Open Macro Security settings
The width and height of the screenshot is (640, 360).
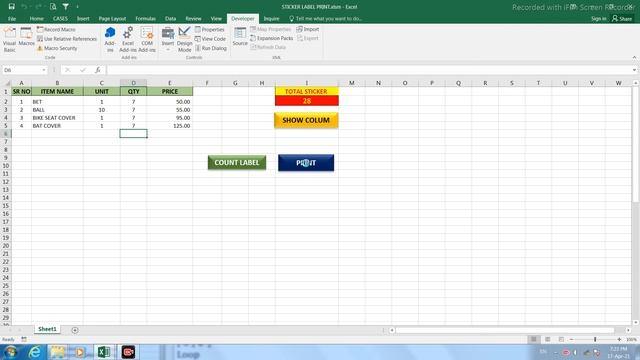tap(57, 48)
